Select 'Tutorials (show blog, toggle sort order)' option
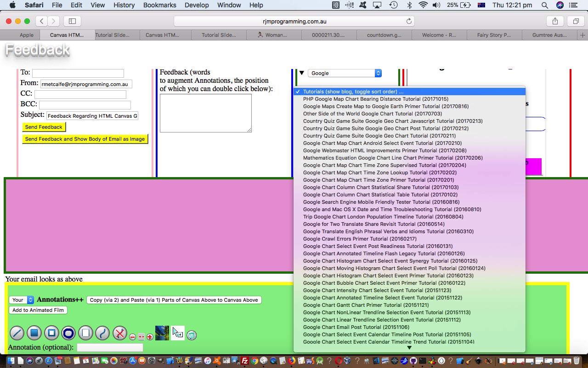The height and width of the screenshot is (368, 588). (409, 92)
